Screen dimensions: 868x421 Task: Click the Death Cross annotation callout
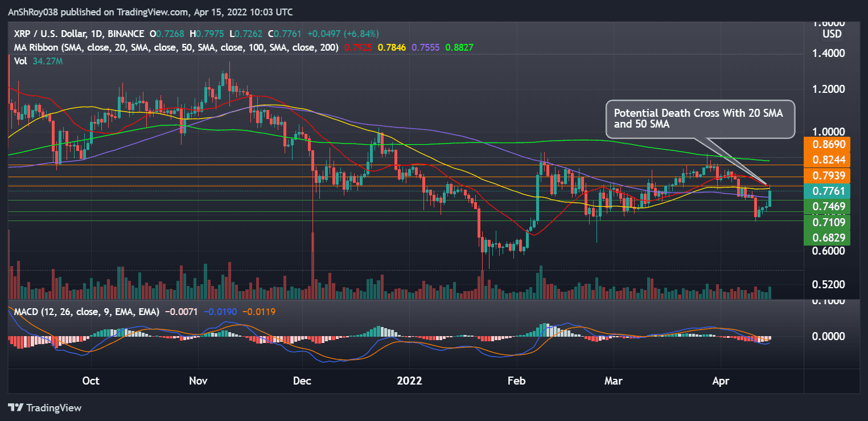[x=699, y=119]
